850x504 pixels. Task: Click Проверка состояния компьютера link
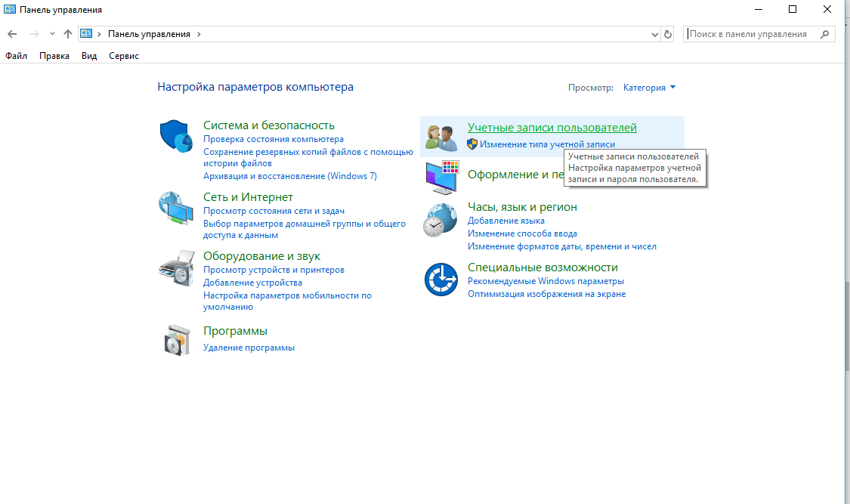click(x=274, y=139)
